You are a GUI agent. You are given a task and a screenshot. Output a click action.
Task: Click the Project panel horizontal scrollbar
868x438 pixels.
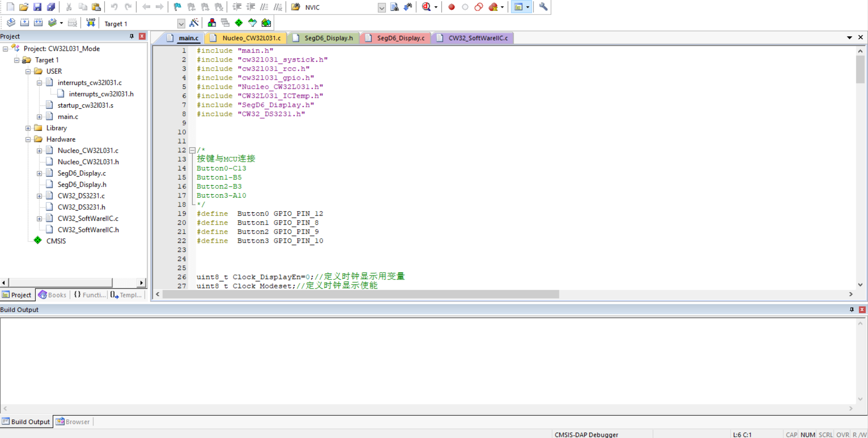click(60, 283)
